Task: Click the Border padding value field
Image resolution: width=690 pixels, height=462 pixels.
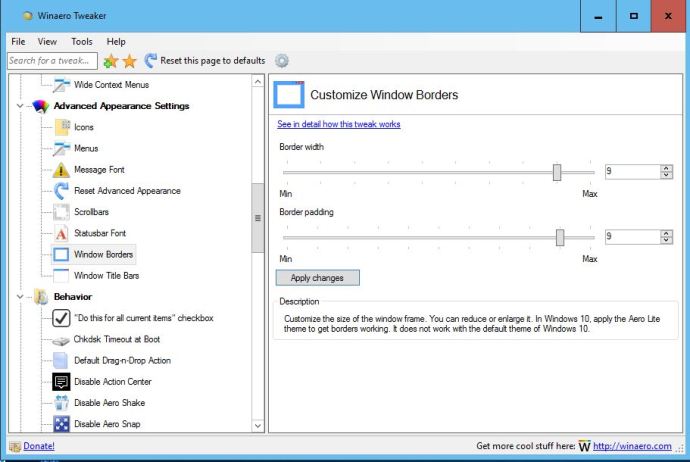Action: click(x=632, y=237)
